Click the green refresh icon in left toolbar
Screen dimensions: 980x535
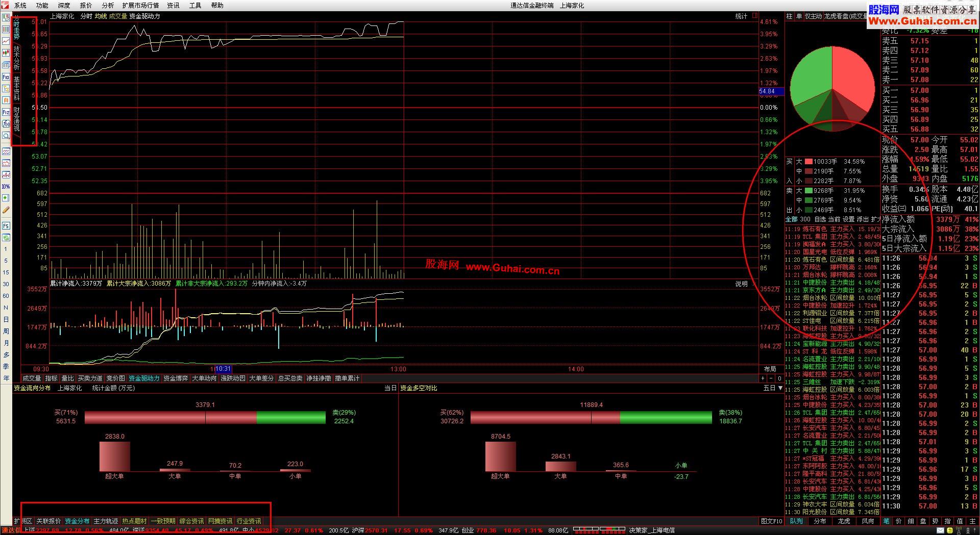pos(6,237)
